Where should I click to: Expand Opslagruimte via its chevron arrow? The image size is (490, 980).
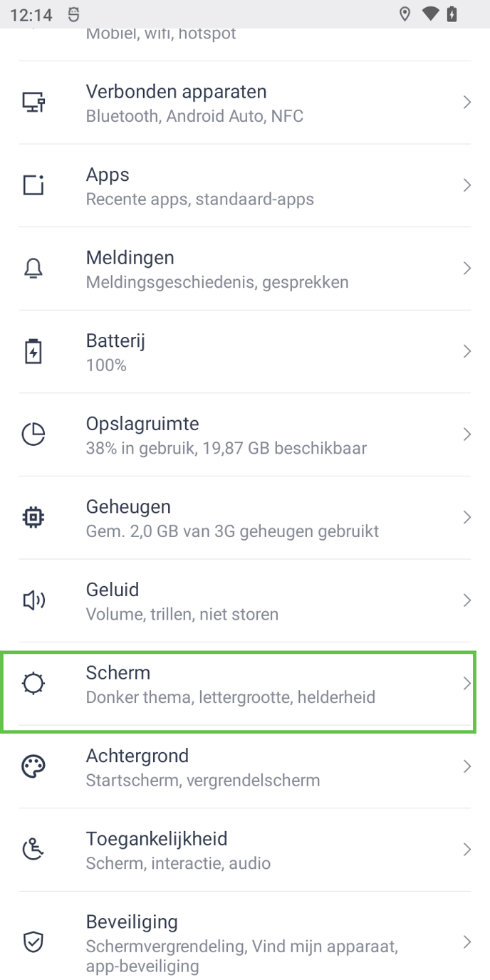(467, 434)
